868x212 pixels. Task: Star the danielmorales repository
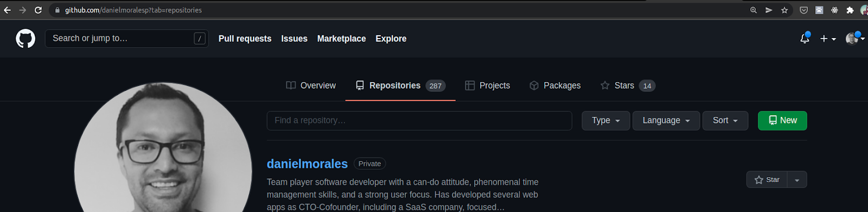tap(767, 179)
